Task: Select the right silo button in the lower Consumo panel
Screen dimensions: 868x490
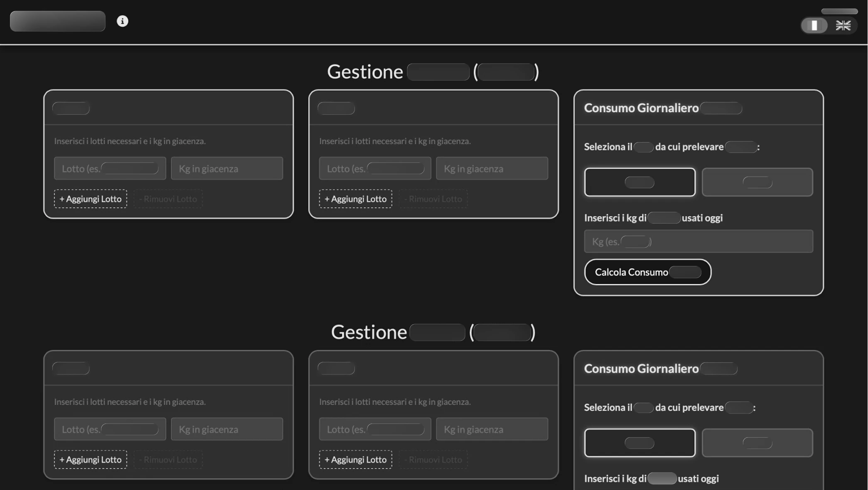Action: [757, 442]
